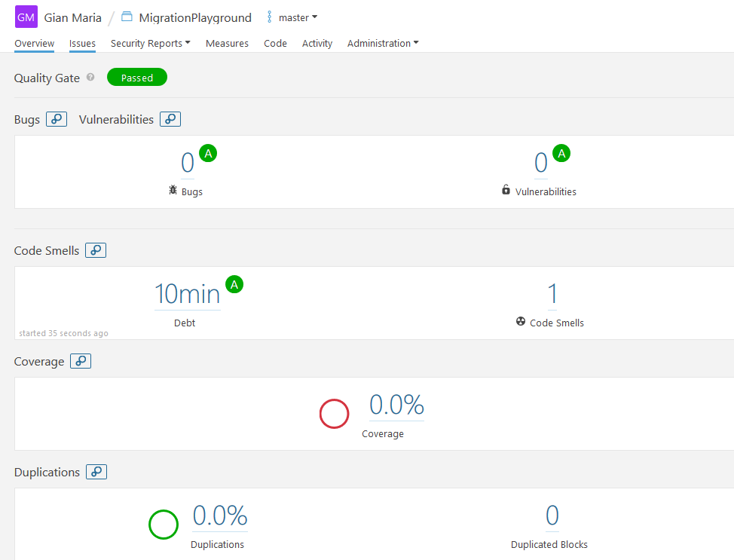Click the green Passed quality gate badge
The image size is (734, 560).
(137, 78)
